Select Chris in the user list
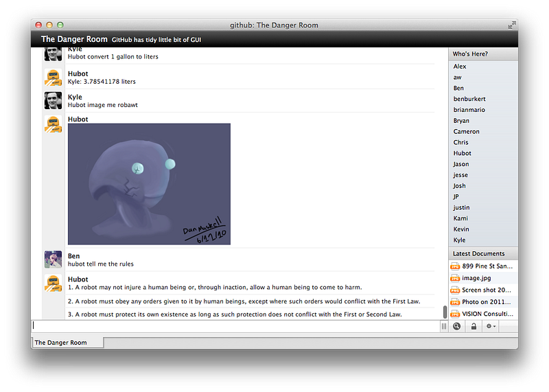This screenshot has width=549, height=392. coord(483,143)
